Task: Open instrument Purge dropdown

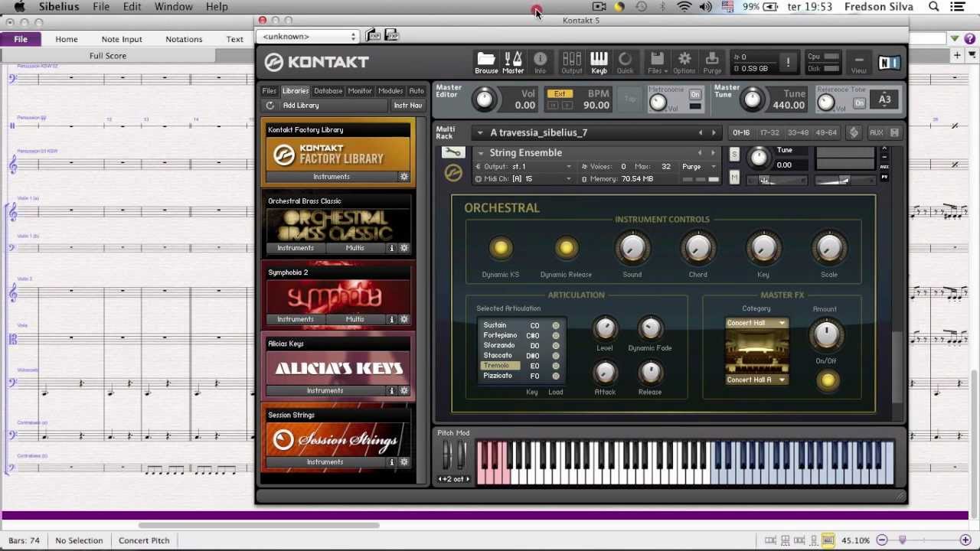Action: pyautogui.click(x=700, y=167)
